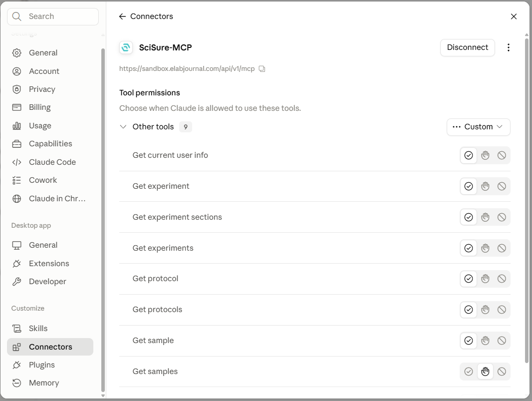Click the sandbox.elabjournal.com MCP URL text
This screenshot has height=401, width=532.
[x=187, y=69]
